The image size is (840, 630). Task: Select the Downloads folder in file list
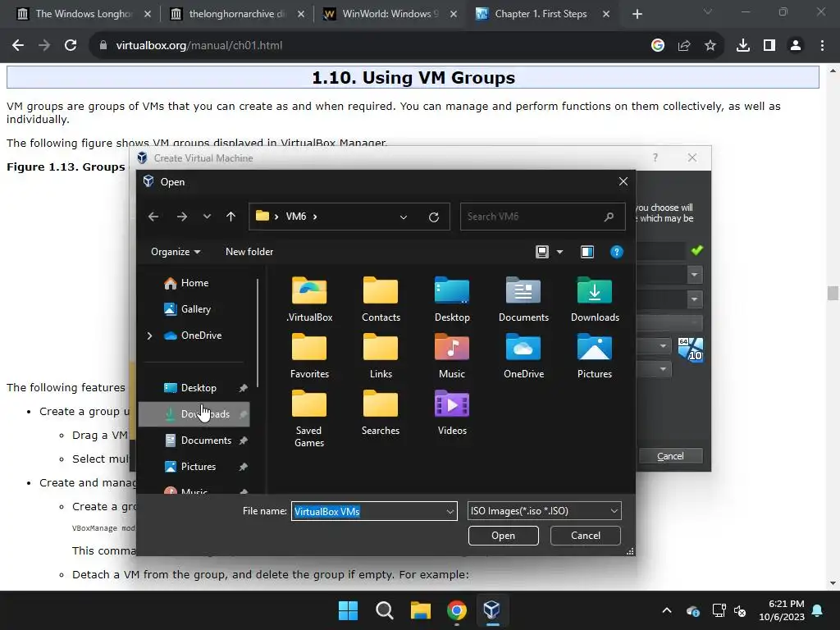click(x=595, y=299)
